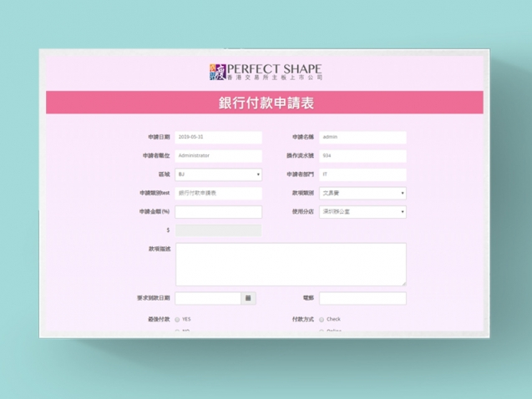Focus the 申請金額 (%) input field
Image resolution: width=532 pixels, height=399 pixels.
(218, 212)
